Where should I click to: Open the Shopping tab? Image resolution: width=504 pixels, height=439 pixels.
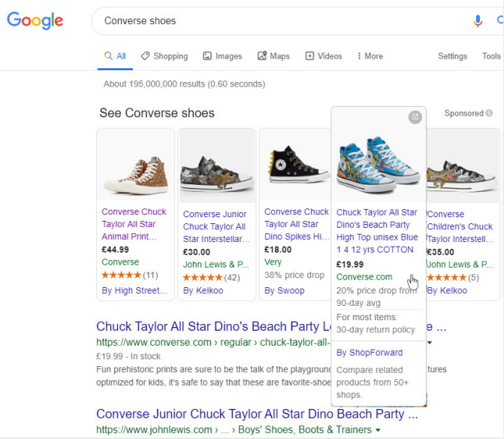click(x=164, y=56)
